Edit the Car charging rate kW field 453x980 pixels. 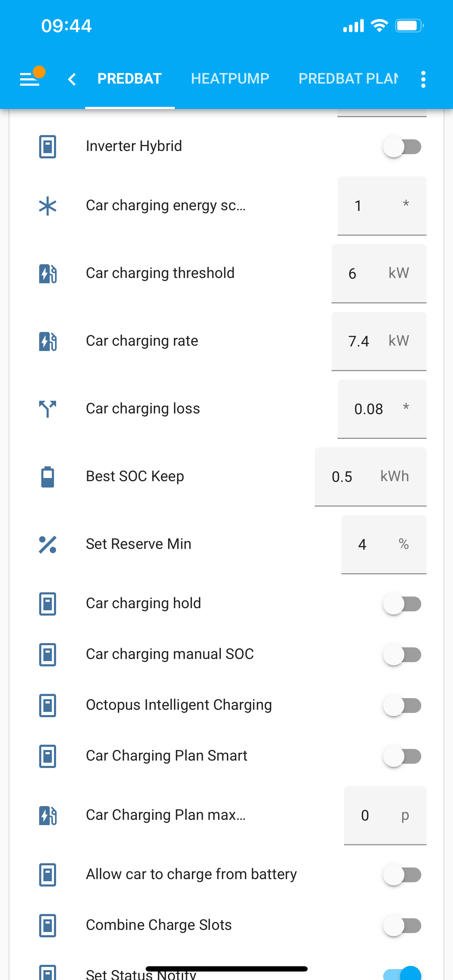pyautogui.click(x=379, y=341)
